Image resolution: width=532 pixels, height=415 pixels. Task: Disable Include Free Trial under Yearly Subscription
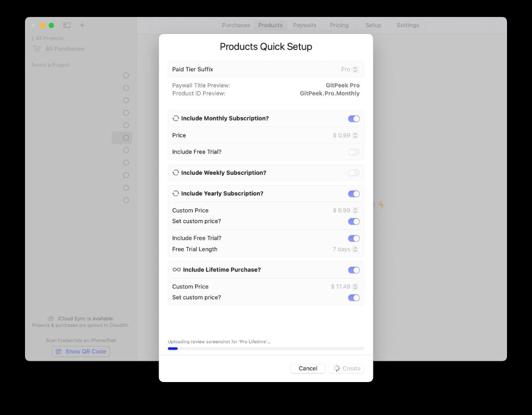[x=354, y=239]
